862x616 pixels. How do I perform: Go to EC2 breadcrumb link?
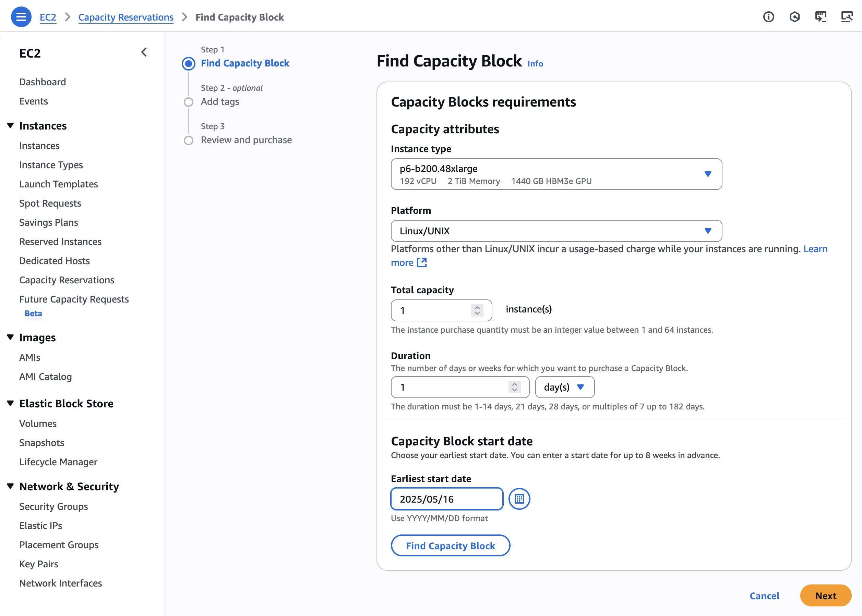point(48,17)
